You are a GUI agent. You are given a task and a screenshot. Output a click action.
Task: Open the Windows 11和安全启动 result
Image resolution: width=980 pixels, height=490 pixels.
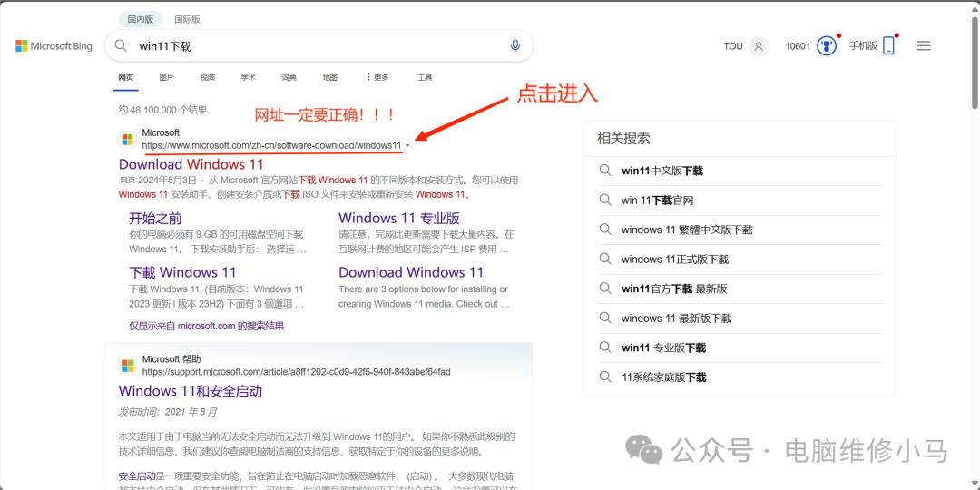[190, 391]
